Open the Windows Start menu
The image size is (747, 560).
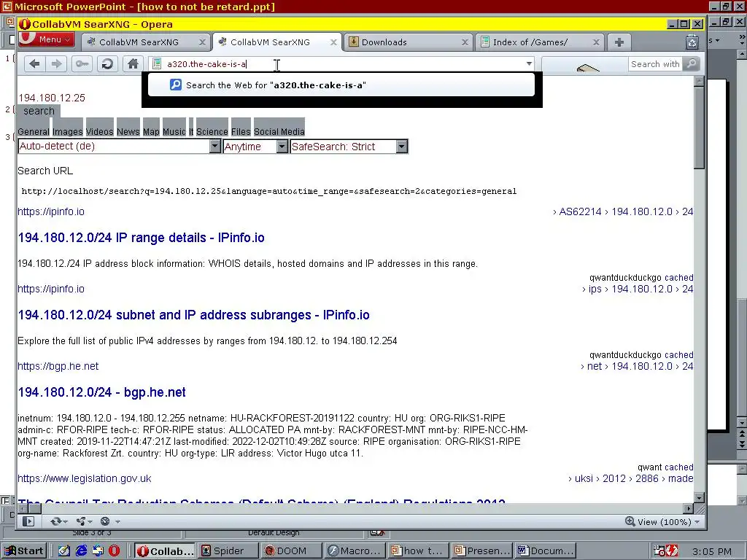[x=24, y=551]
